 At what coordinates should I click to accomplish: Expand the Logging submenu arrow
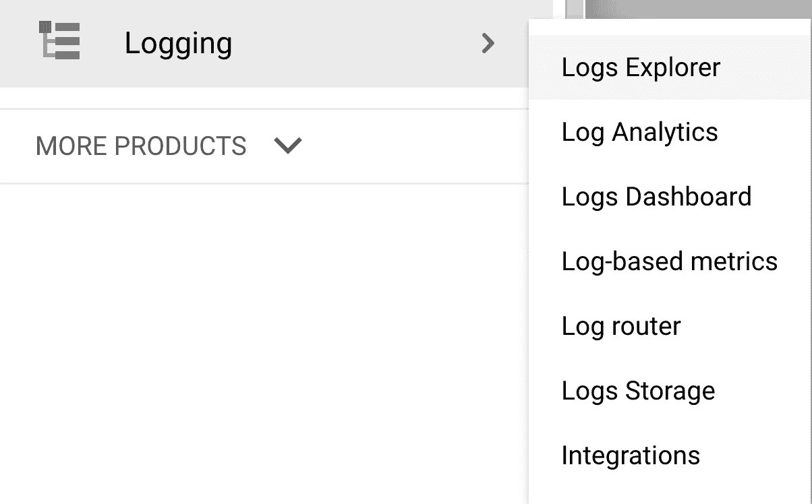(x=488, y=44)
